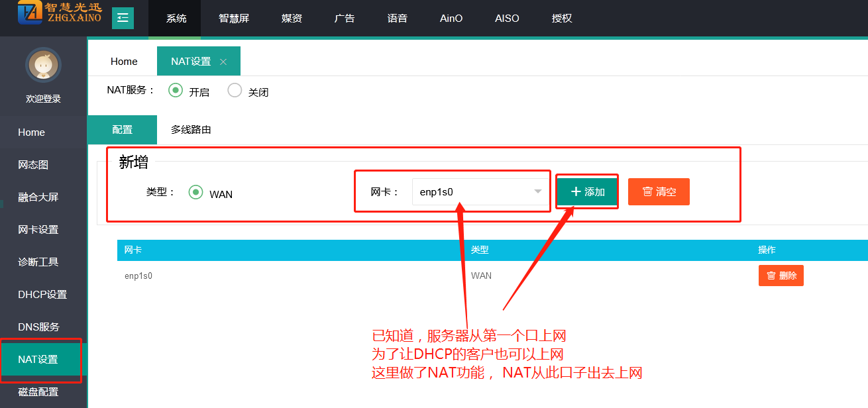The width and height of the screenshot is (868, 408).
Task: Open the 媒资 top menu
Action: [292, 19]
